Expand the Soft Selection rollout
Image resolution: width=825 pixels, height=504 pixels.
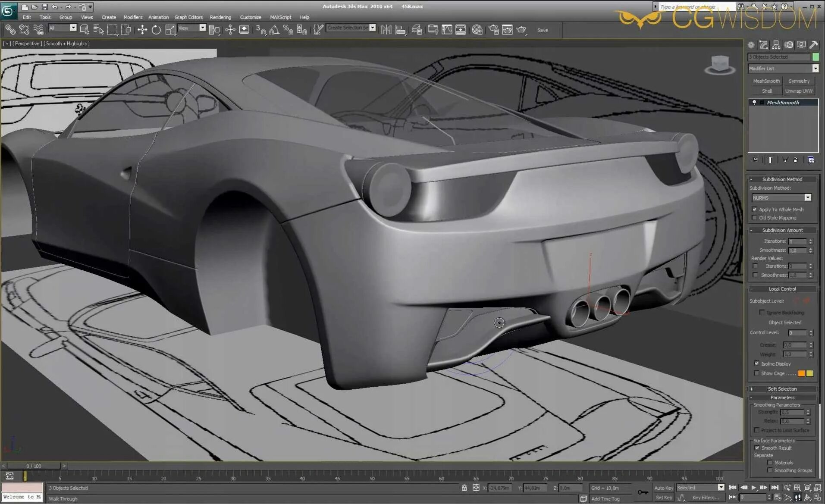[x=782, y=389]
